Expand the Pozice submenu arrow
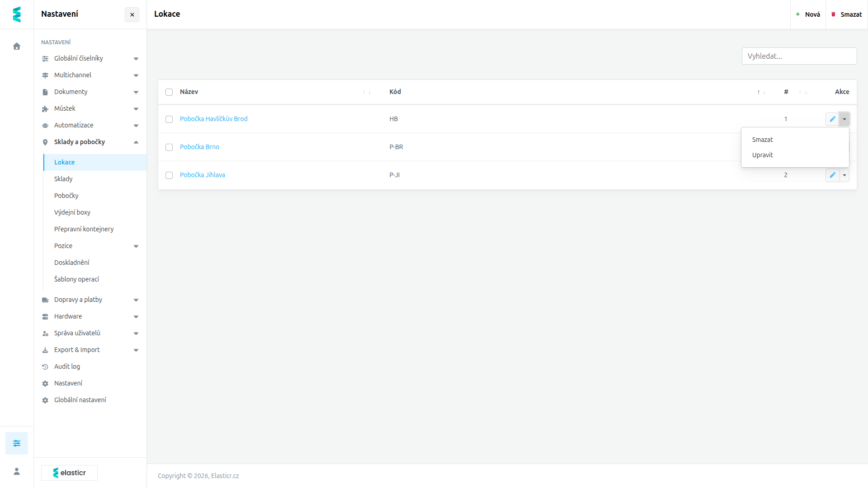Image resolution: width=868 pixels, height=488 pixels. [x=136, y=246]
